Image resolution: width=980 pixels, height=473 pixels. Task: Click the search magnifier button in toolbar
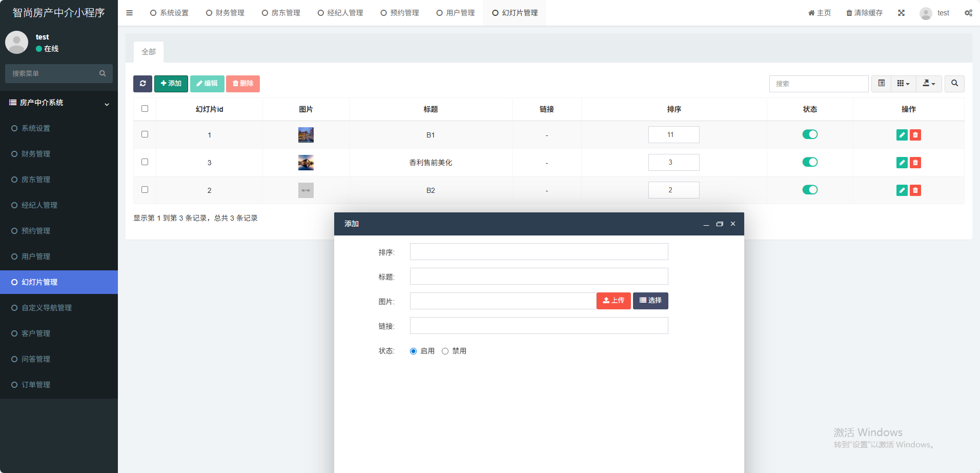954,84
